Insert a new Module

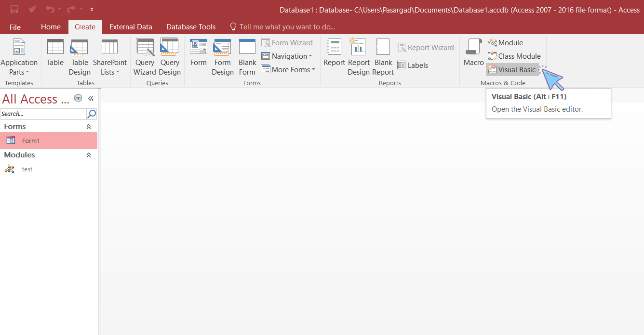coord(505,42)
